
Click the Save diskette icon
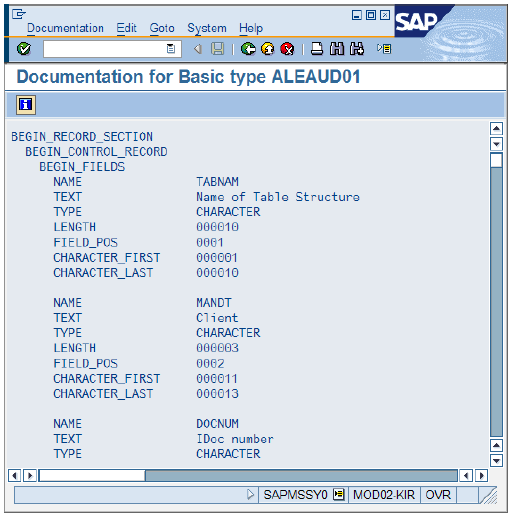coord(218,49)
